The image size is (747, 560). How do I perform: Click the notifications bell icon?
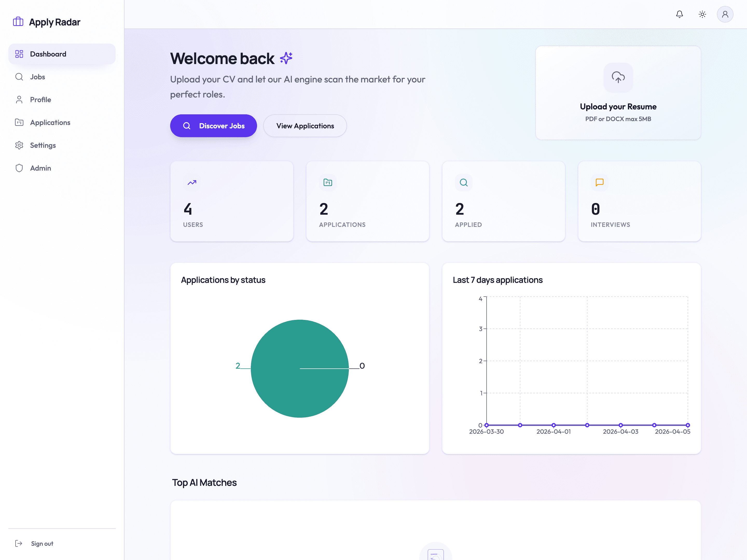(x=680, y=14)
